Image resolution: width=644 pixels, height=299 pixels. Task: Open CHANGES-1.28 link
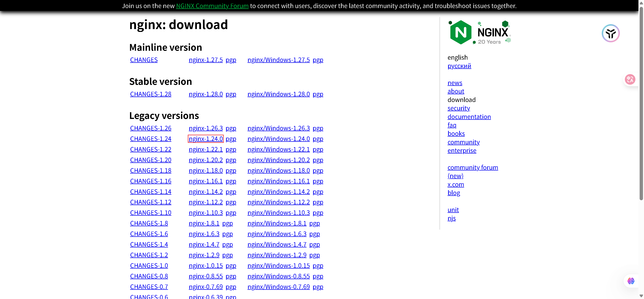[150, 94]
